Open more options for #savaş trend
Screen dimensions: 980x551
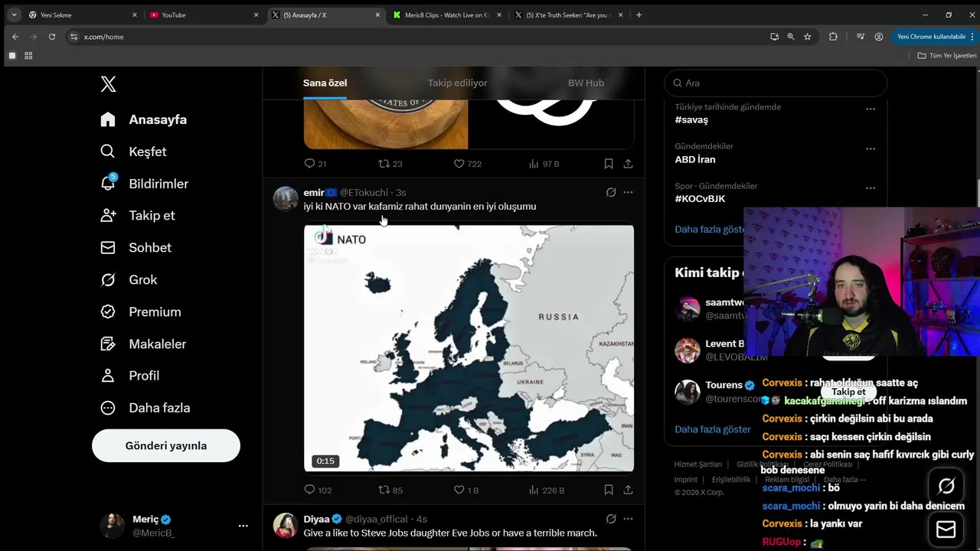click(871, 109)
